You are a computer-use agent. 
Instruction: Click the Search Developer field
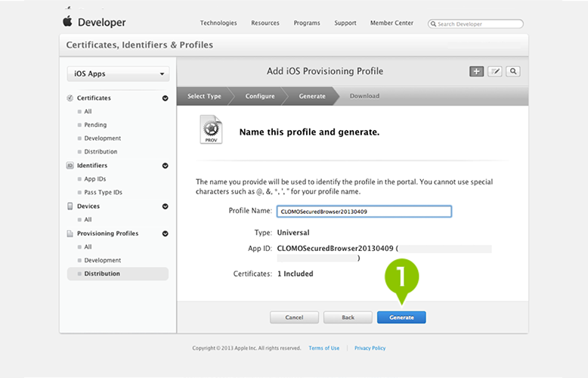[x=475, y=24]
